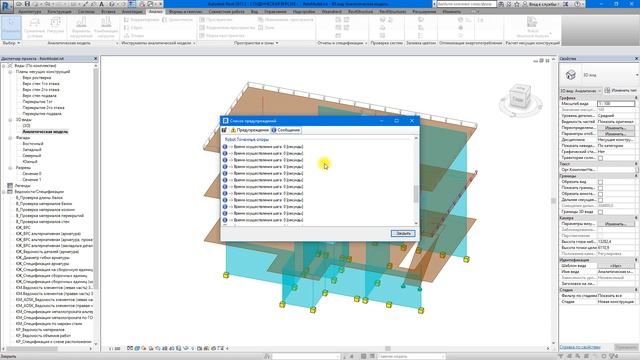Toggle Траектория солнца checkbox
Image resolution: width=640 pixels, height=360 pixels.
point(600,158)
